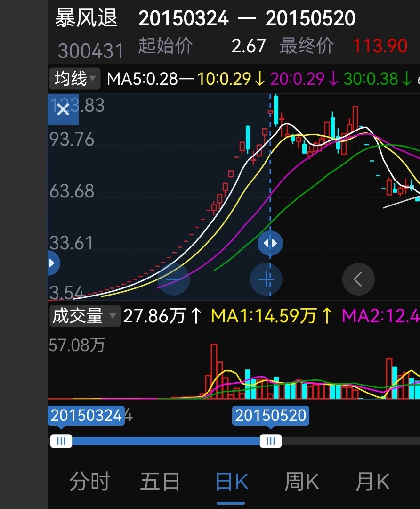Image resolution: width=420 pixels, height=509 pixels.
Task: Close the range statistics overlay with X
Action: 63,110
